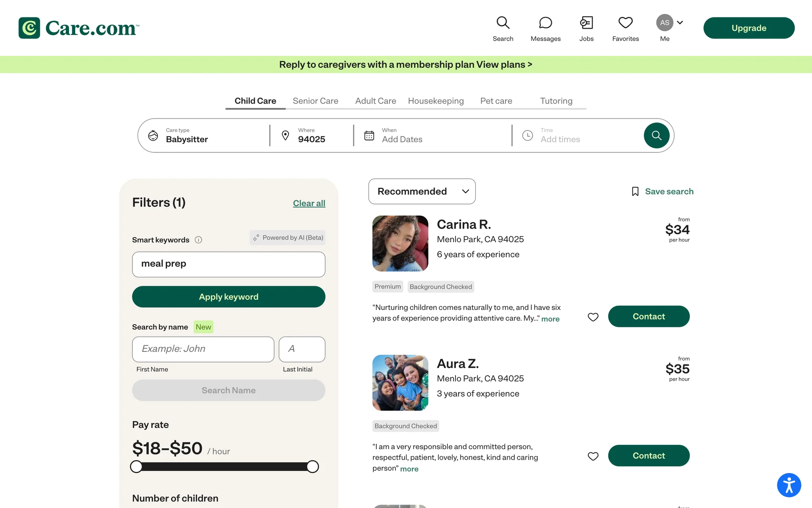
Task: Click the Clear all filters link
Action: (309, 203)
